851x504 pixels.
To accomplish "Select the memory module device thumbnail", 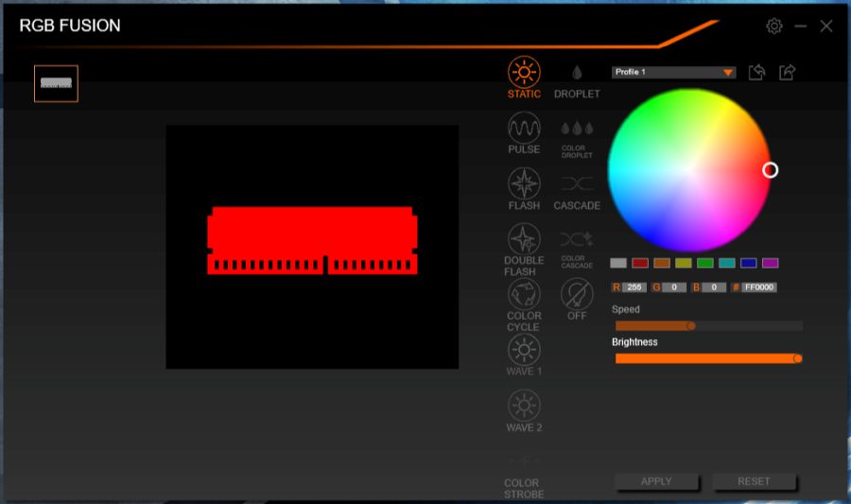I will (56, 83).
